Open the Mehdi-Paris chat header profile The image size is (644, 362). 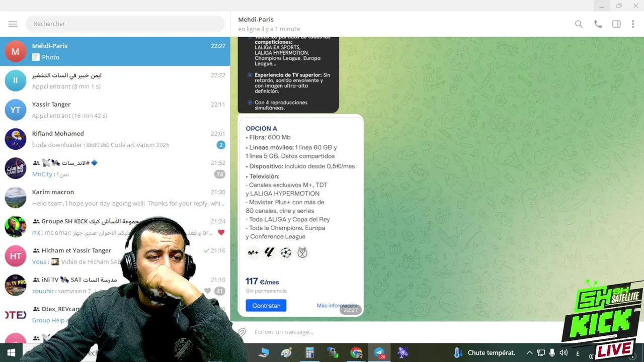pos(269,24)
